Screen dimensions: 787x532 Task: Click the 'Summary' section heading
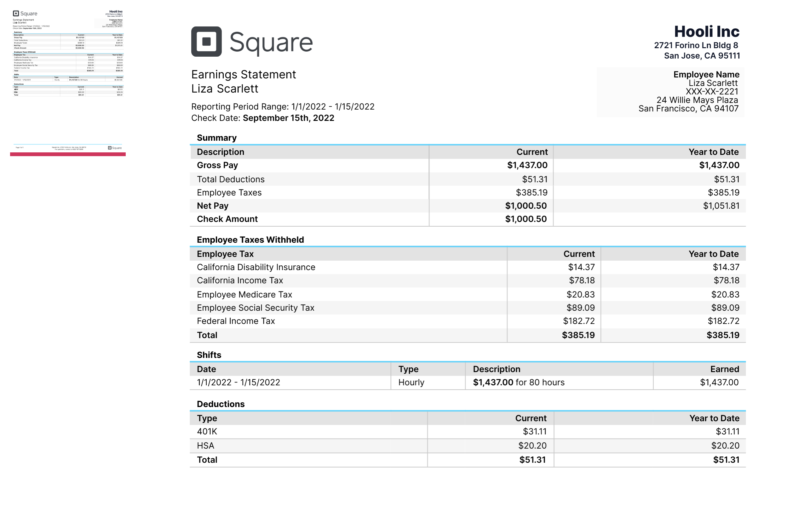click(x=217, y=138)
